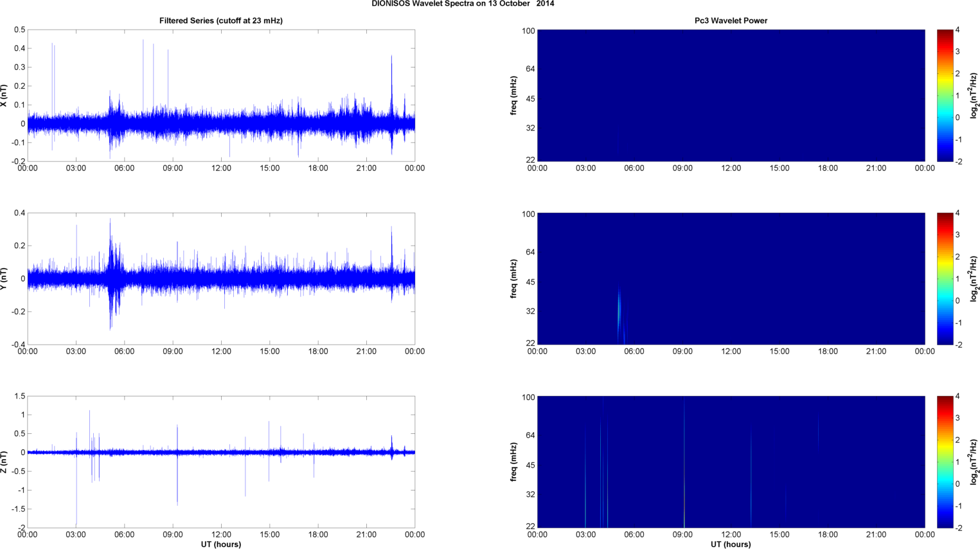Click the log2(nT²/Hz) label of the bottom colorbar
This screenshot has width=980, height=549.
point(974,462)
